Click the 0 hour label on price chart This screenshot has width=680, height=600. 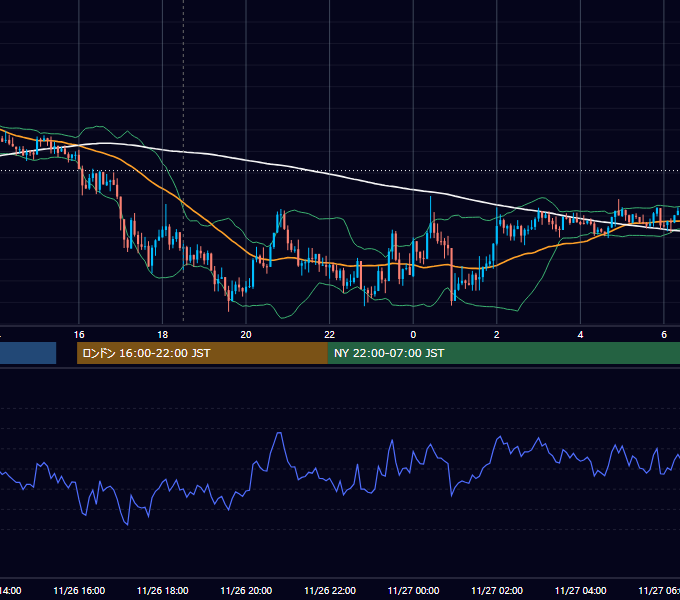coord(413,335)
